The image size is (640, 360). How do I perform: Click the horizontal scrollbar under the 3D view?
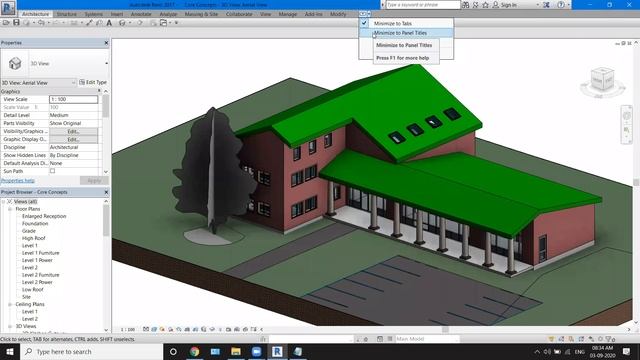pos(445,329)
